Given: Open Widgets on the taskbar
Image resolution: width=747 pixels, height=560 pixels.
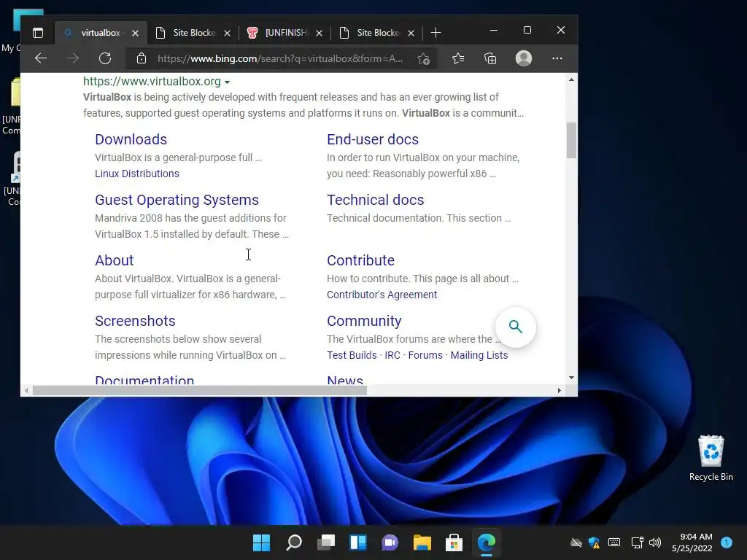Looking at the screenshot, I should pos(357,542).
